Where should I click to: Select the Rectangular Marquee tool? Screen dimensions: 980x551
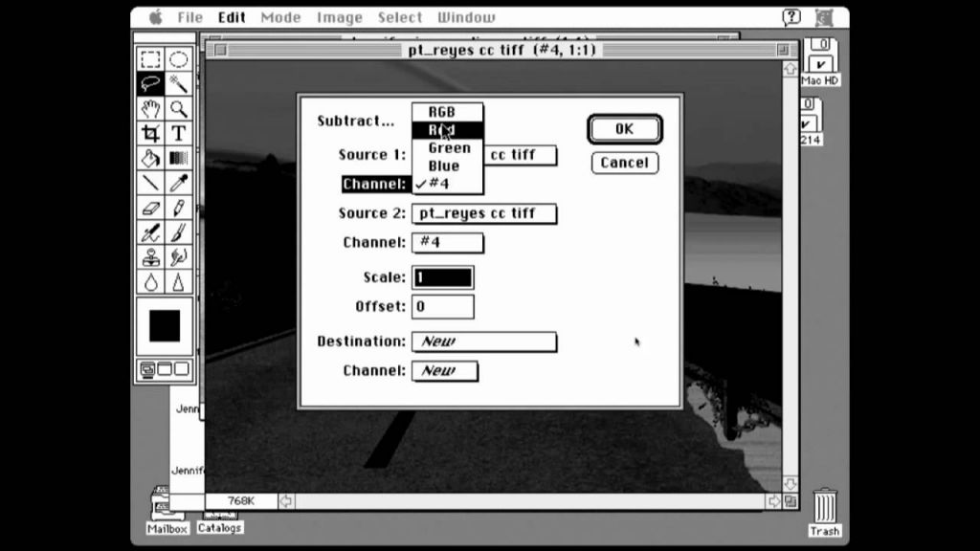pyautogui.click(x=150, y=59)
